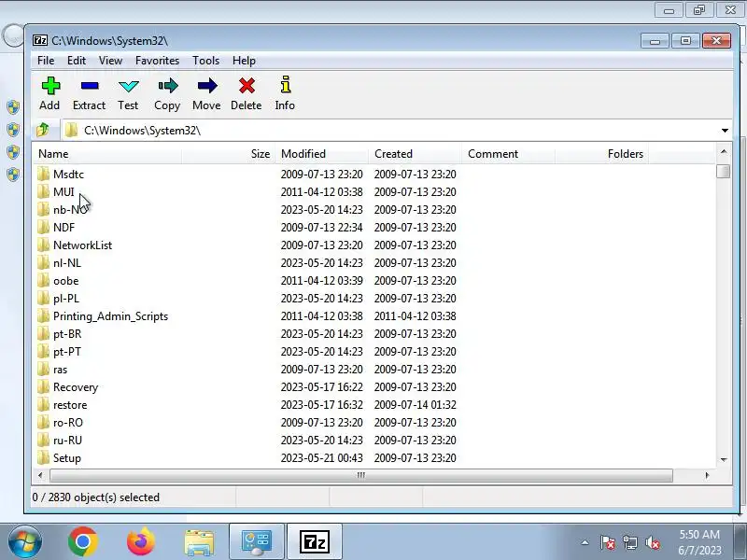Select the Setup folder name
This screenshot has height=560, width=747.
point(67,458)
